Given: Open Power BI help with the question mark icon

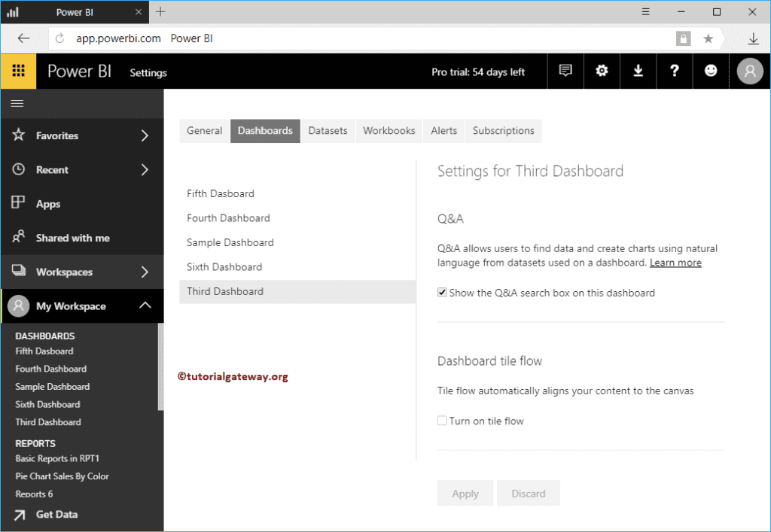Looking at the screenshot, I should click(x=674, y=70).
